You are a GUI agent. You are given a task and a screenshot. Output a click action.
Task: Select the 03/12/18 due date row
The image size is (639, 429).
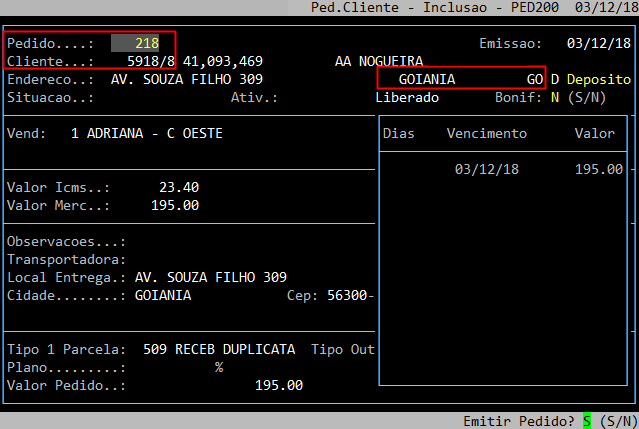[486, 169]
